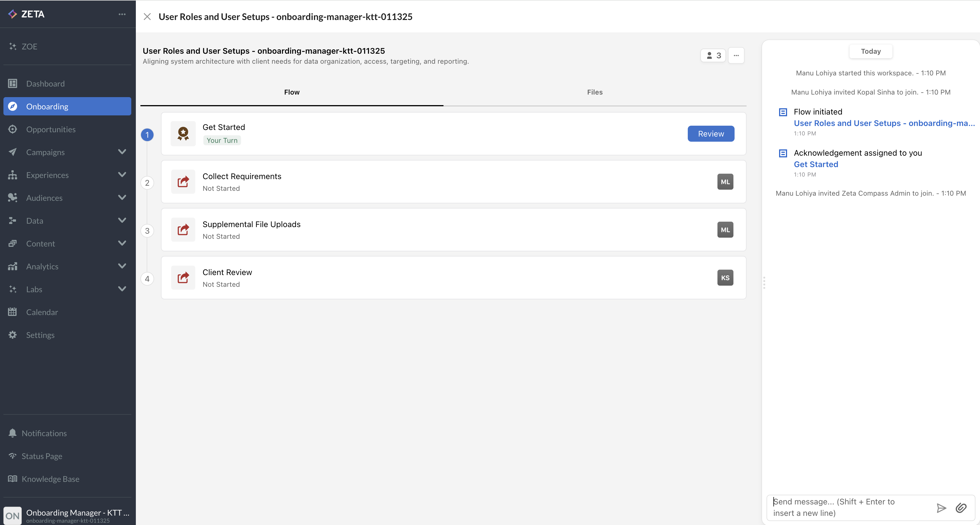Switch to the Files tab
980x525 pixels.
point(595,92)
